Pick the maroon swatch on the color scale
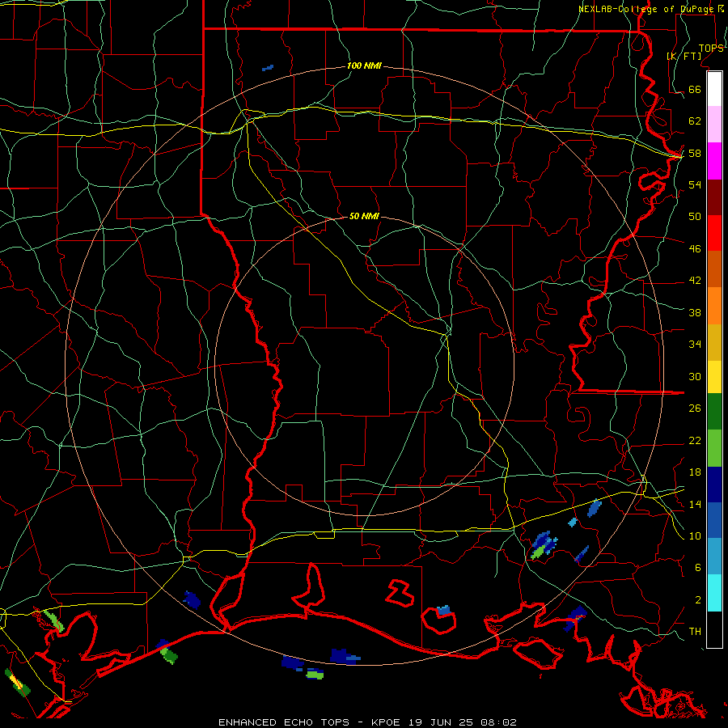Screen dimensions: 728x728 pos(714,197)
